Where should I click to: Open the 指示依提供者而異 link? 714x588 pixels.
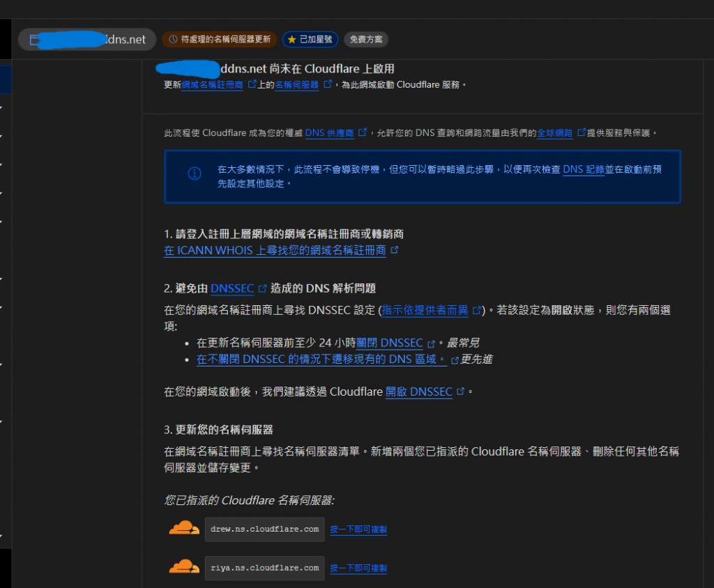pyautogui.click(x=425, y=311)
